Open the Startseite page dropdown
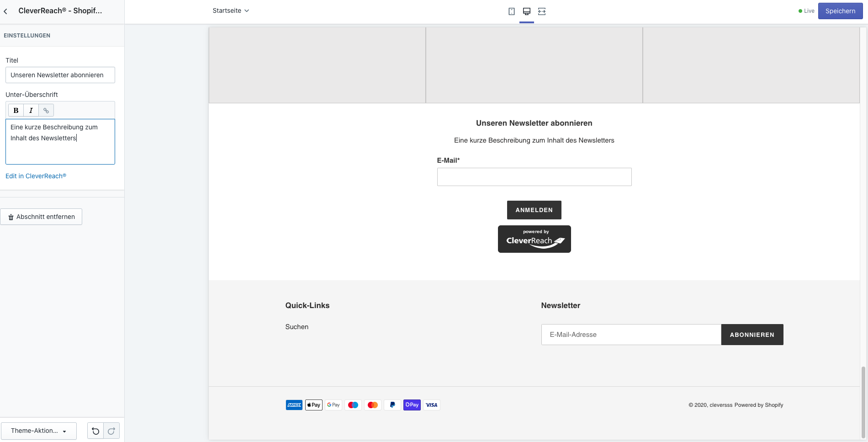The height and width of the screenshot is (442, 868). point(231,11)
